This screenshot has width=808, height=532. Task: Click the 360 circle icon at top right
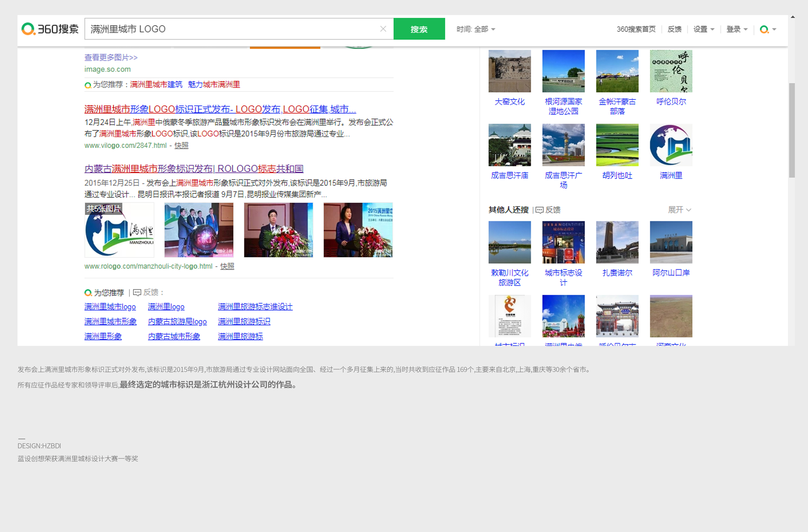[764, 29]
